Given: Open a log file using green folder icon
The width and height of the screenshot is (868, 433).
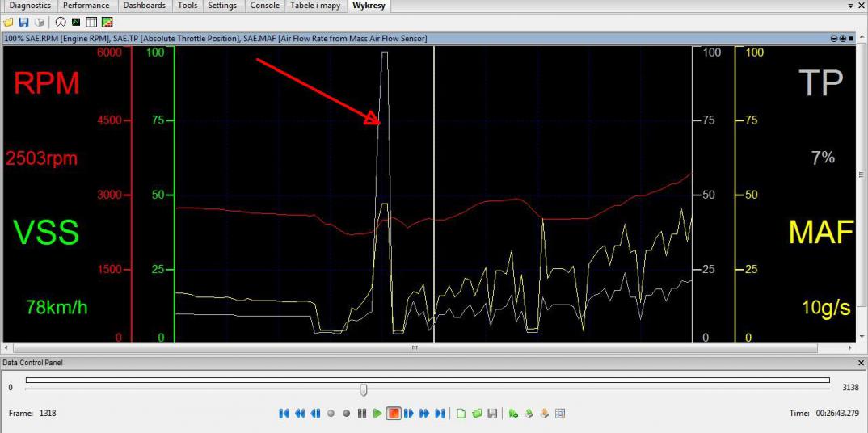Looking at the screenshot, I should [x=477, y=414].
